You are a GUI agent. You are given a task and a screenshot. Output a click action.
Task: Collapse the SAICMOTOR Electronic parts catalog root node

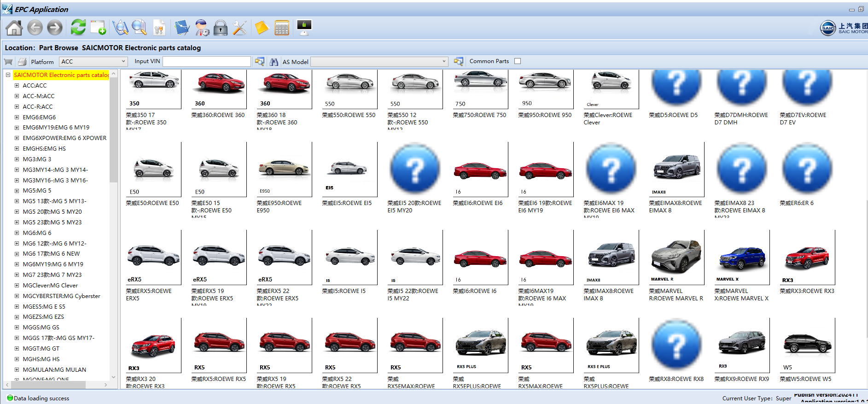coord(8,75)
